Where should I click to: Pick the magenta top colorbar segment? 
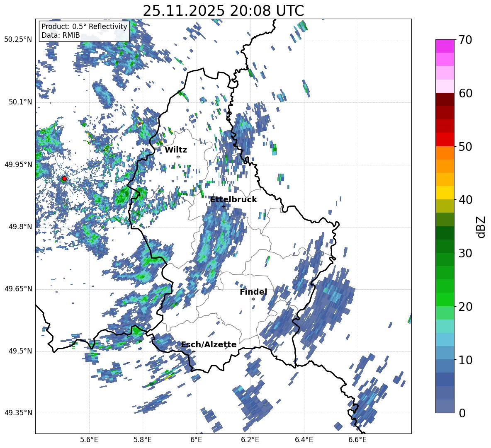pos(445,46)
